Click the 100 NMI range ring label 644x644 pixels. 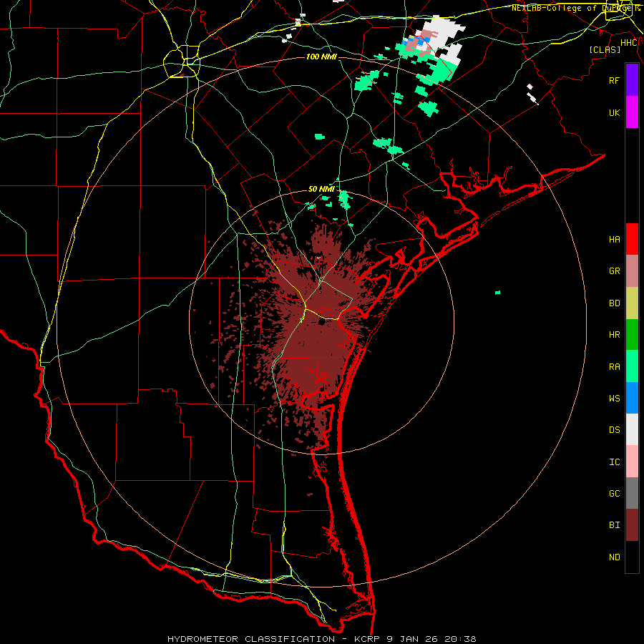point(321,57)
